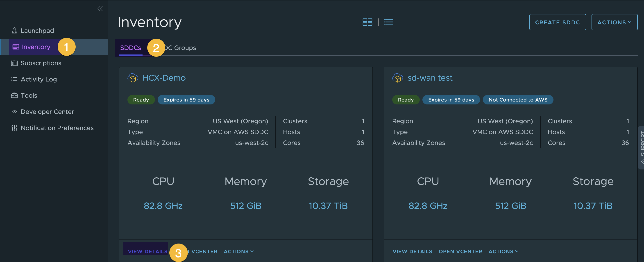Click 82.8 GHz CPU value on HCX-Demo
This screenshot has width=644, height=262.
[163, 206]
